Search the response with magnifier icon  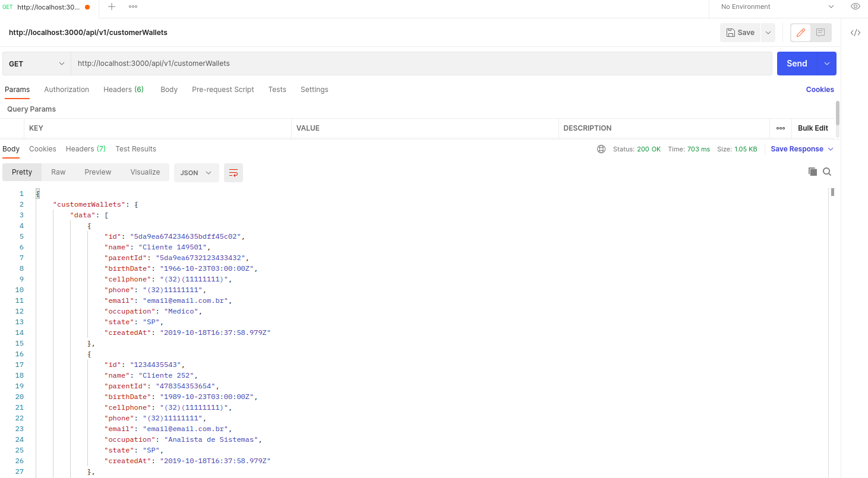pos(827,172)
